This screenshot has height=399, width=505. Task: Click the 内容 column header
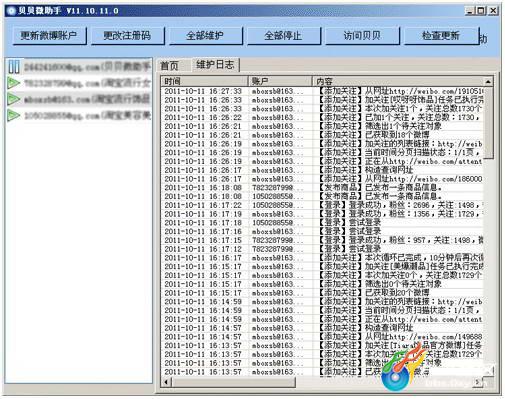[397, 81]
